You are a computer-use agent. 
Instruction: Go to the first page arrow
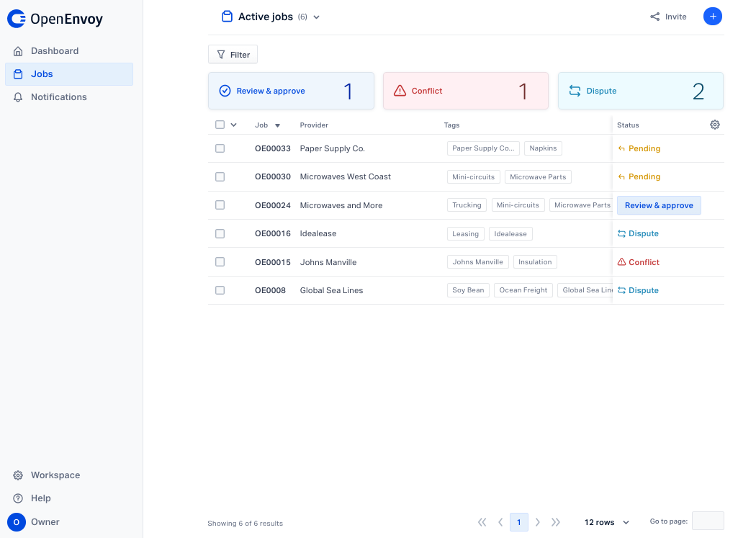(x=482, y=522)
